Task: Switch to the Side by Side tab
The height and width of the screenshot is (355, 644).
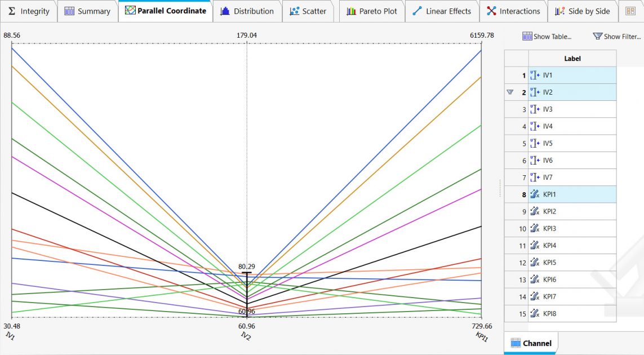Action: coord(583,11)
